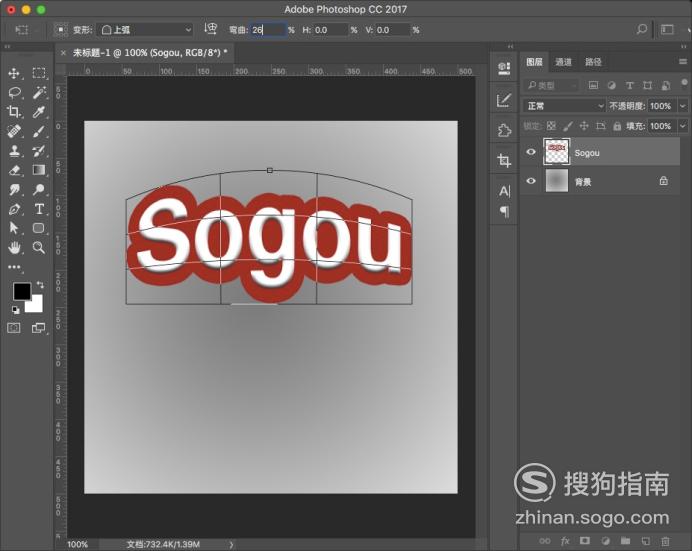Viewport: 692px width, 551px height.
Task: Select the History Brush tool
Action: pyautogui.click(x=39, y=150)
